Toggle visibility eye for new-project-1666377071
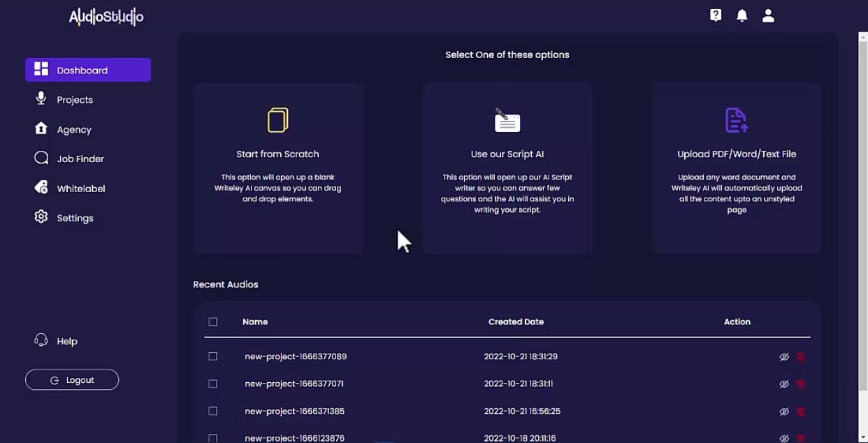 tap(784, 384)
